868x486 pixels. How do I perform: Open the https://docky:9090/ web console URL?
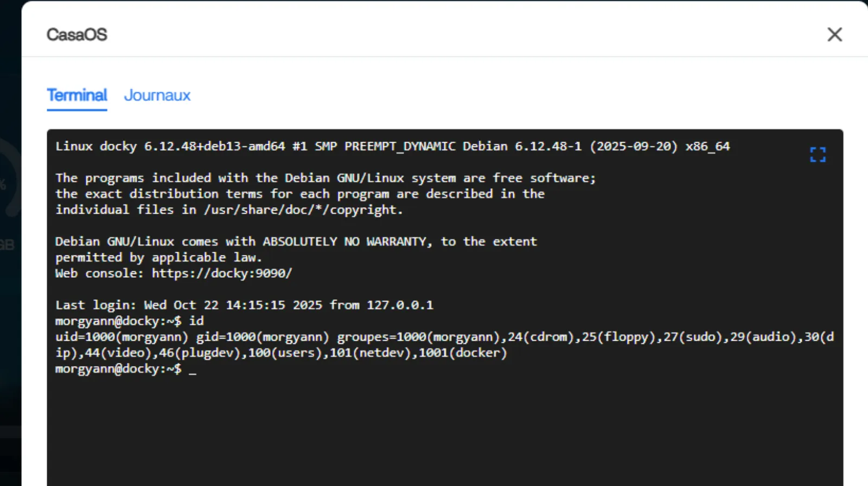point(221,273)
